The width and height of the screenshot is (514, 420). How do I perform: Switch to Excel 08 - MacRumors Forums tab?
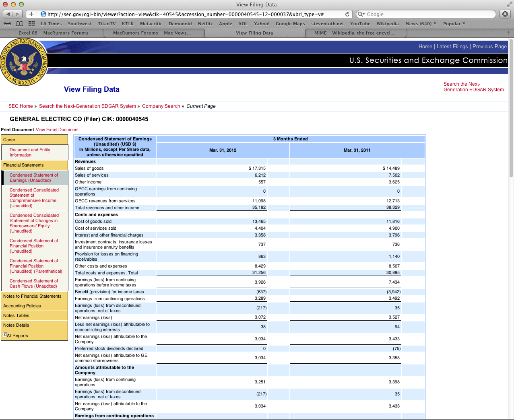tap(53, 33)
